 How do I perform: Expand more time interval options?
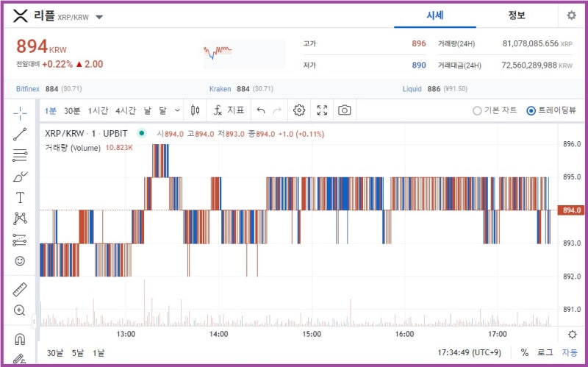(177, 110)
